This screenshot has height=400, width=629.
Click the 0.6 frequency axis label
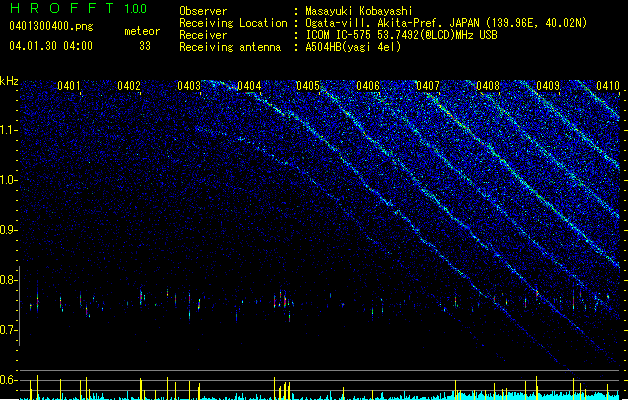(8, 380)
